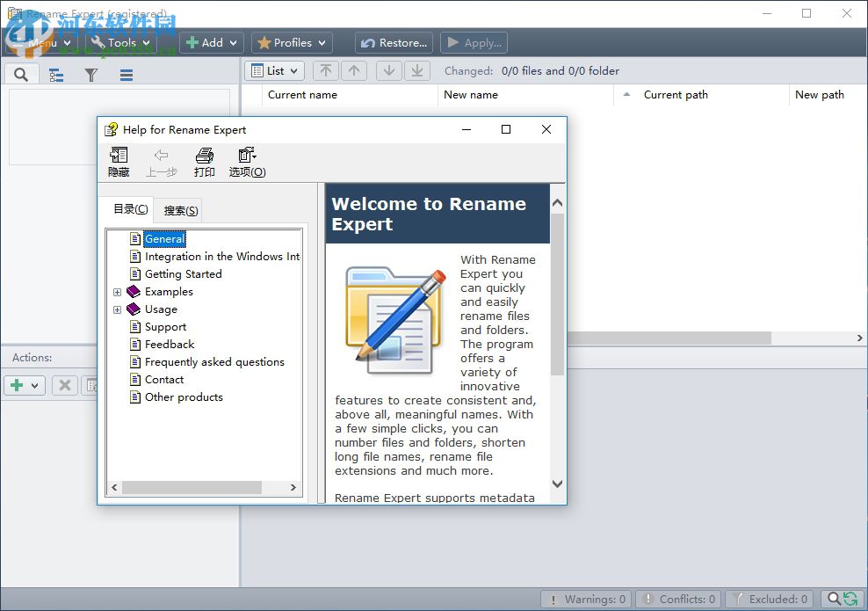This screenshot has width=868, height=611.
Task: Select the search magnifier icon in the left toolbar
Action: [21, 75]
